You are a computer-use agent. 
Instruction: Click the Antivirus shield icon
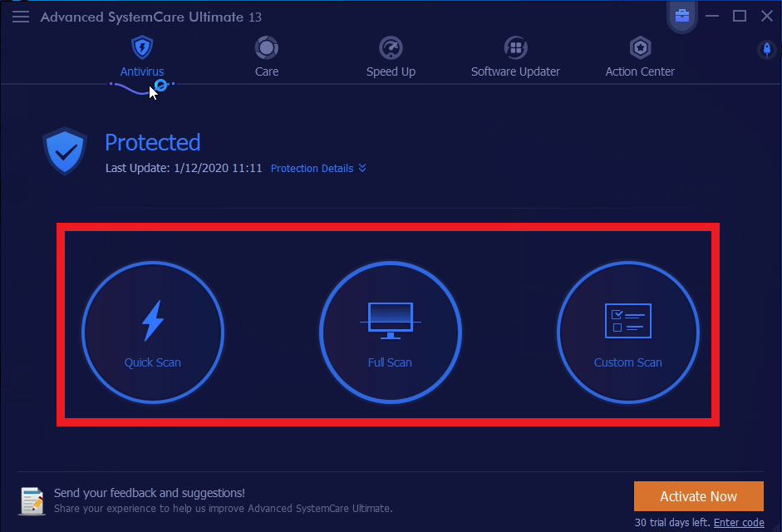coord(142,48)
